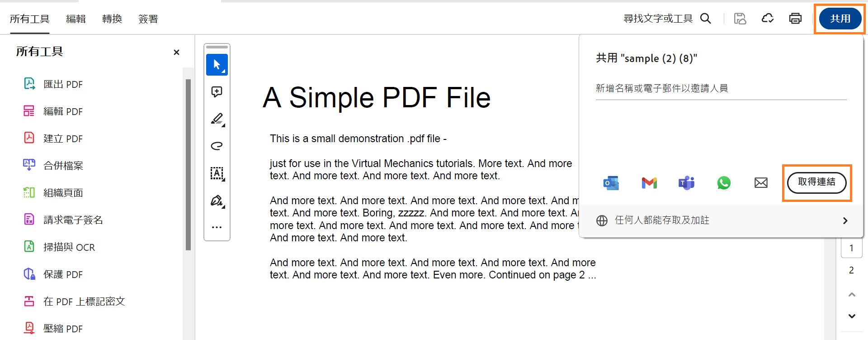Viewport: 868px width, 340px height.
Task: Click the 取得連結 button
Action: coord(816,182)
